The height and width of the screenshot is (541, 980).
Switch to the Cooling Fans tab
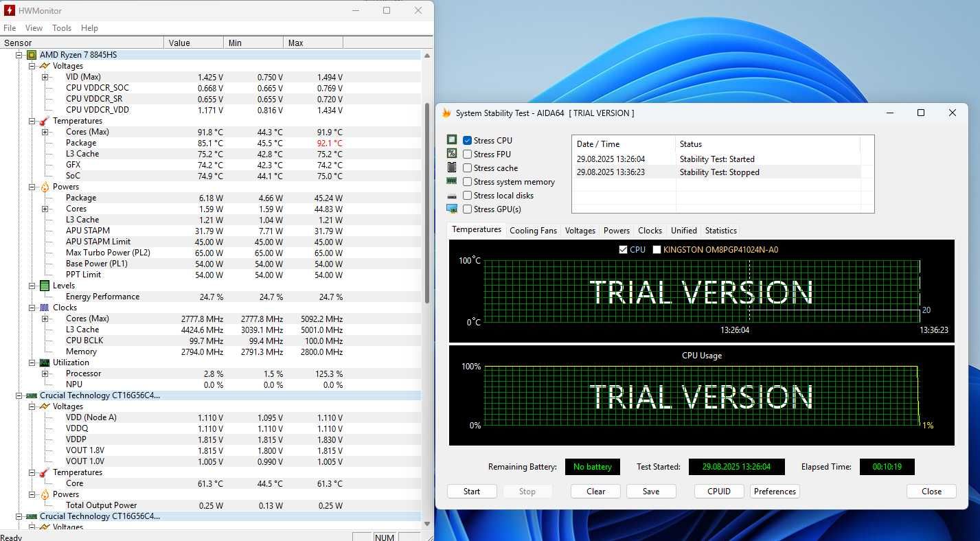click(533, 231)
